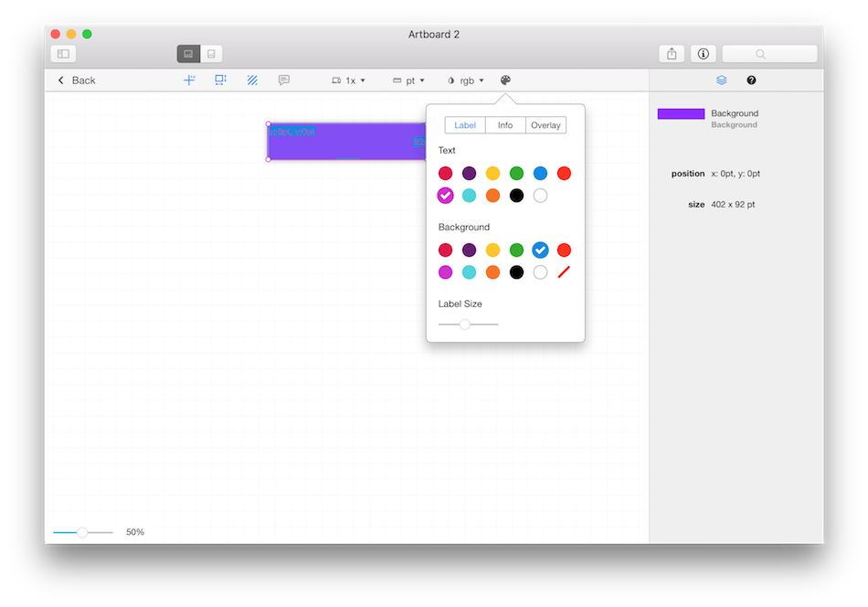Pick yellow background color swatch
Image resolution: width=868 pixels, height=607 pixels.
(492, 250)
